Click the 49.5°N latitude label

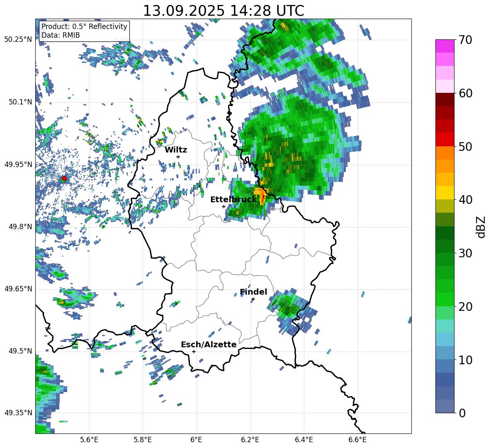20,351
